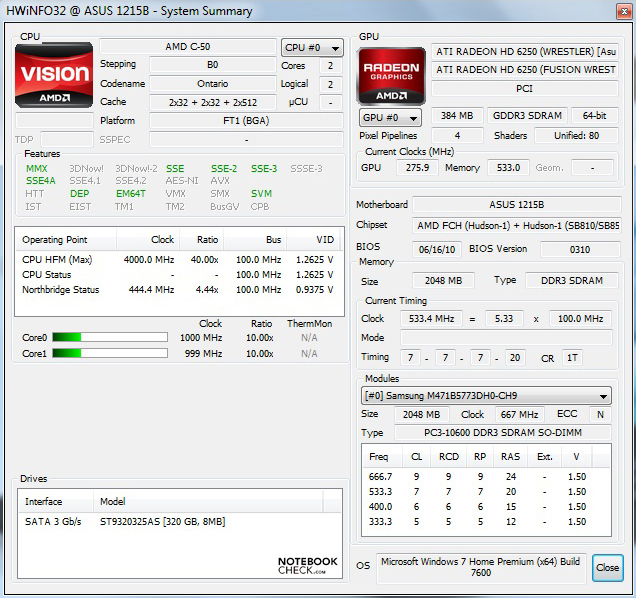Click the RAS column header
This screenshot has height=598, width=636.
click(x=510, y=456)
